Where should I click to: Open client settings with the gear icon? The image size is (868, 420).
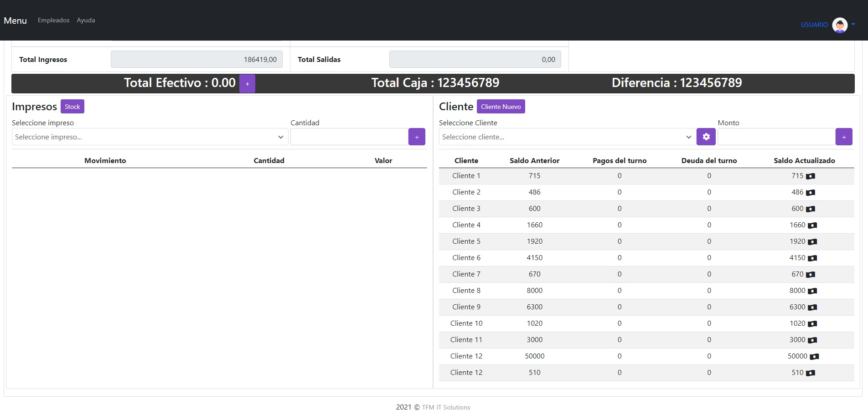tap(706, 137)
